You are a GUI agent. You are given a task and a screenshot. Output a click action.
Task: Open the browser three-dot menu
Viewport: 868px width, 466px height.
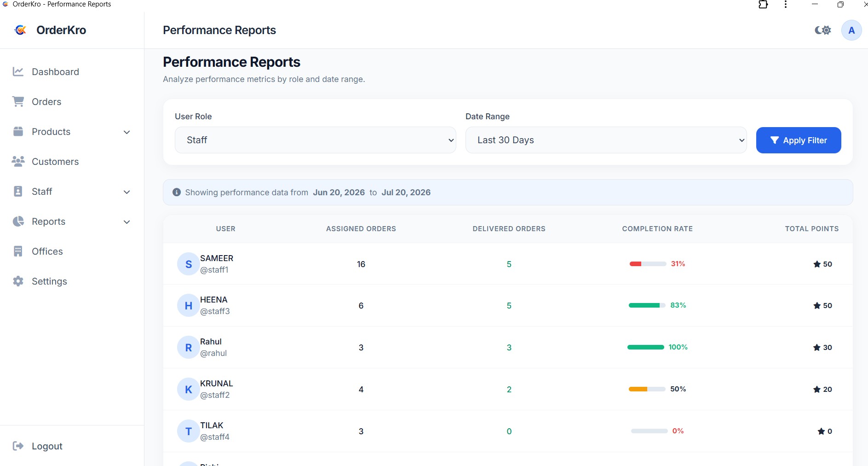tap(786, 5)
